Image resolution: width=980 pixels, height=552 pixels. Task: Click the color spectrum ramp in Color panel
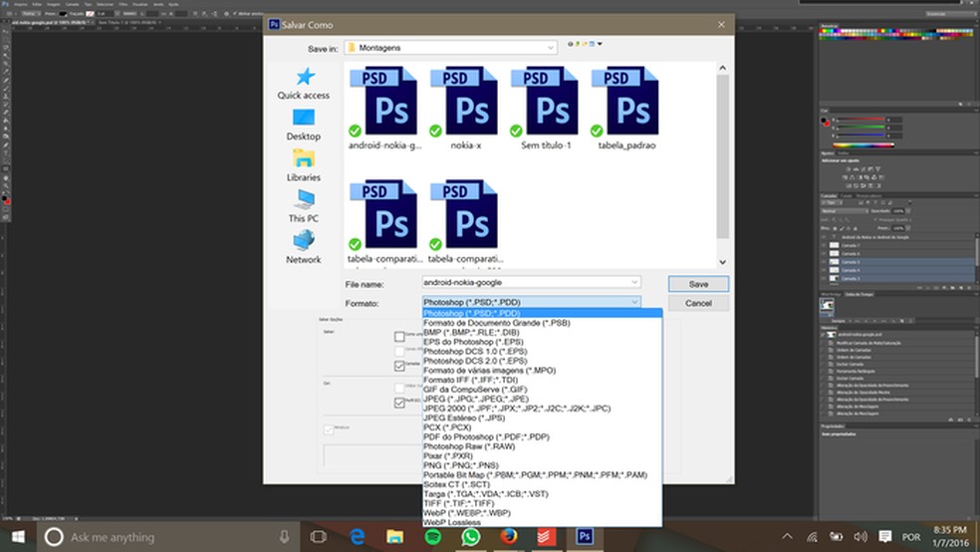coord(865,145)
